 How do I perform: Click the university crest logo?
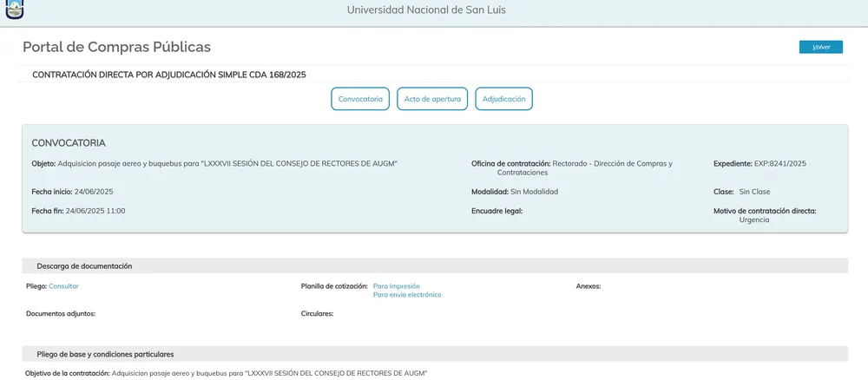click(15, 10)
